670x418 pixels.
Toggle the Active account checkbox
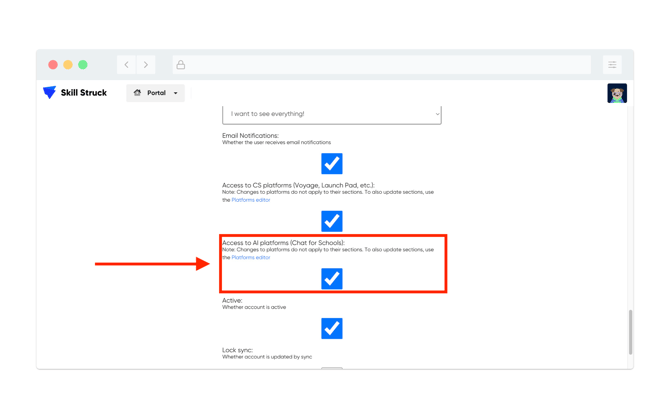(331, 328)
